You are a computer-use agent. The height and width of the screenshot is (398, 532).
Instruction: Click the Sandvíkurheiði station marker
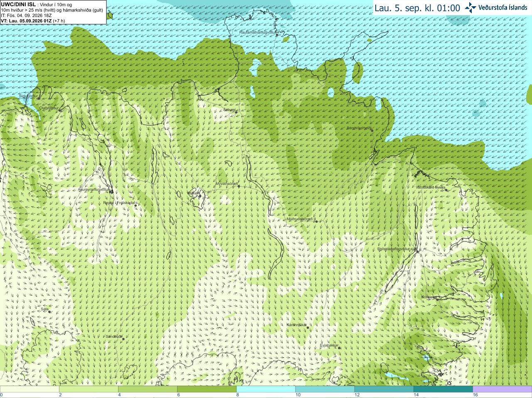tap(372, 130)
